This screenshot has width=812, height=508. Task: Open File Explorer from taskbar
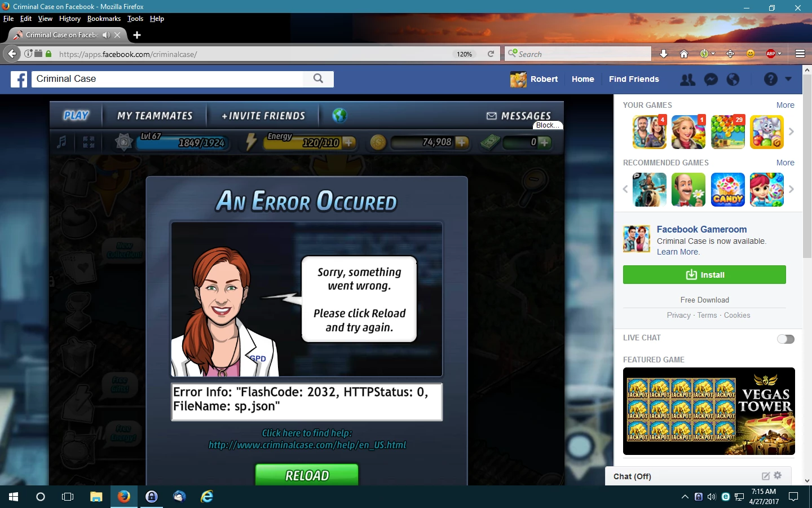[96, 497]
